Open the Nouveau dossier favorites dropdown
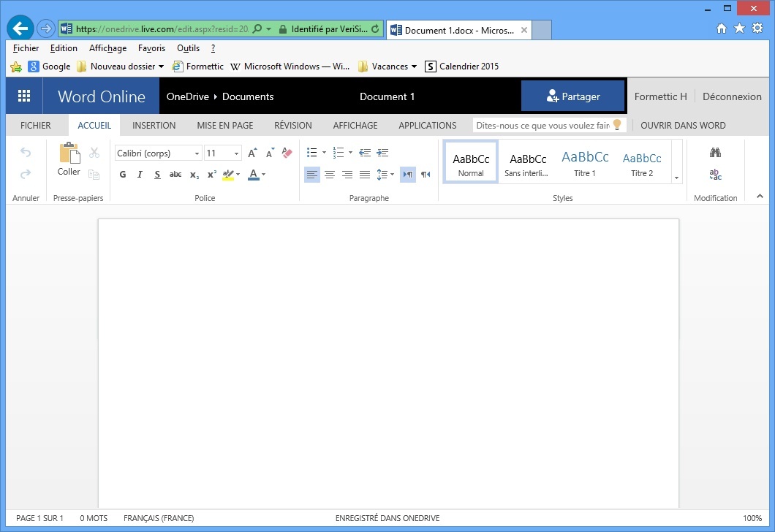Viewport: 775px width, 532px height. pyautogui.click(x=161, y=66)
